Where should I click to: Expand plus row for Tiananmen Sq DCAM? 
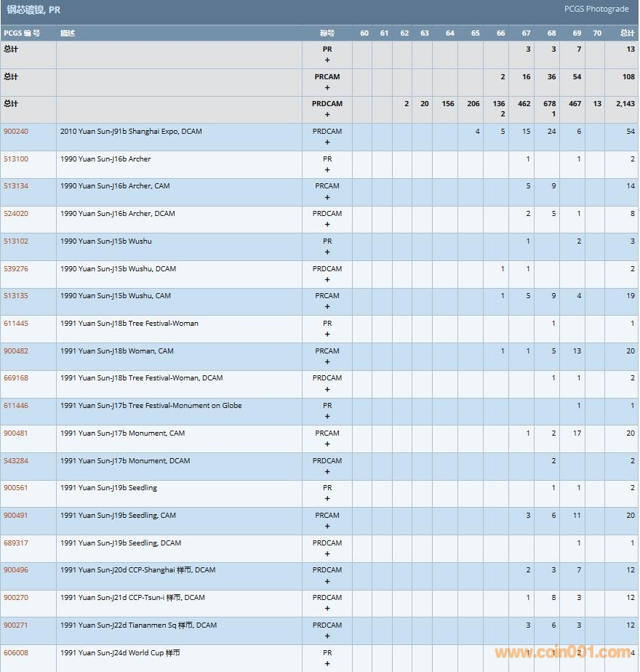pyautogui.click(x=327, y=636)
